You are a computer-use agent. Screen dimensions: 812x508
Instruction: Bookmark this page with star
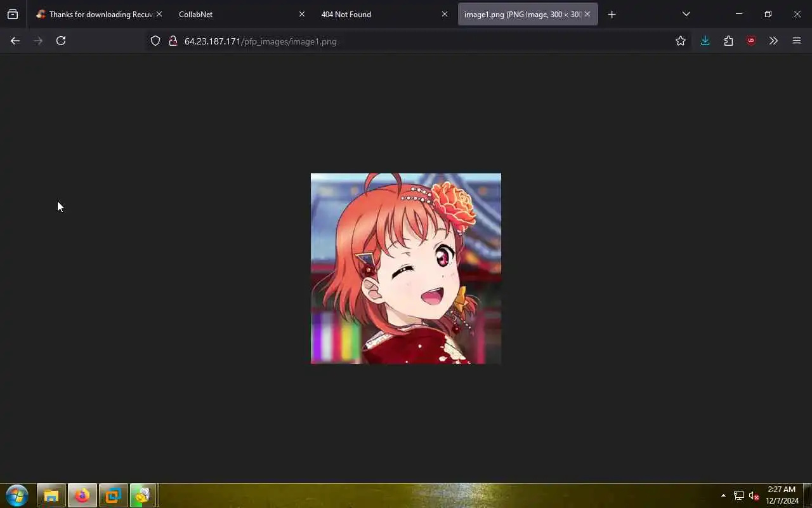[x=681, y=41]
